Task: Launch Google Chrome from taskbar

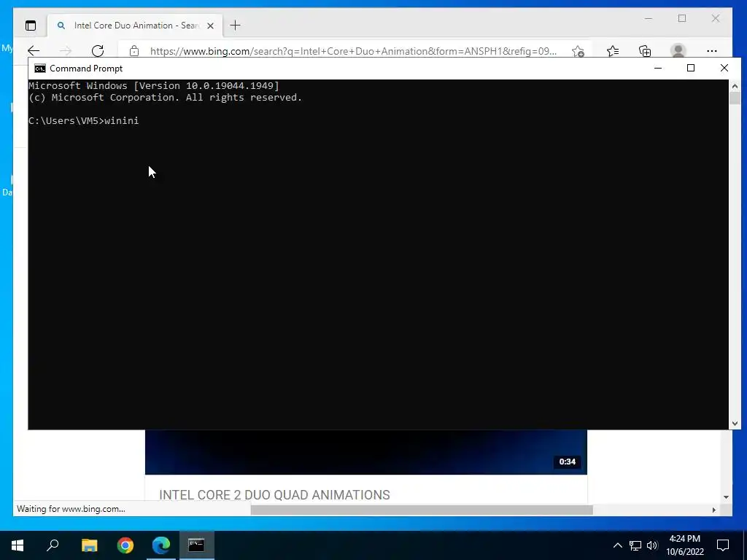Action: (125, 545)
